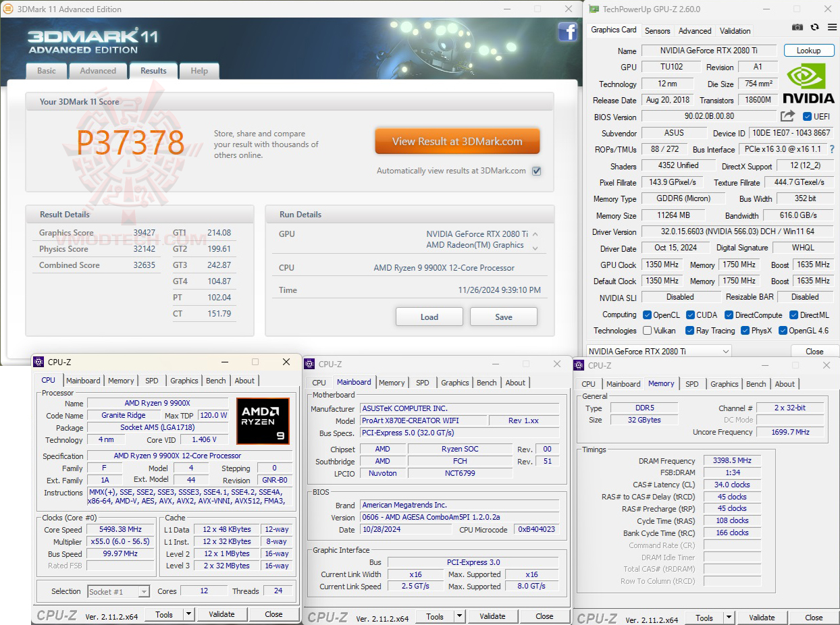Open About tab in CPU-Z Mainboard window

tap(515, 383)
